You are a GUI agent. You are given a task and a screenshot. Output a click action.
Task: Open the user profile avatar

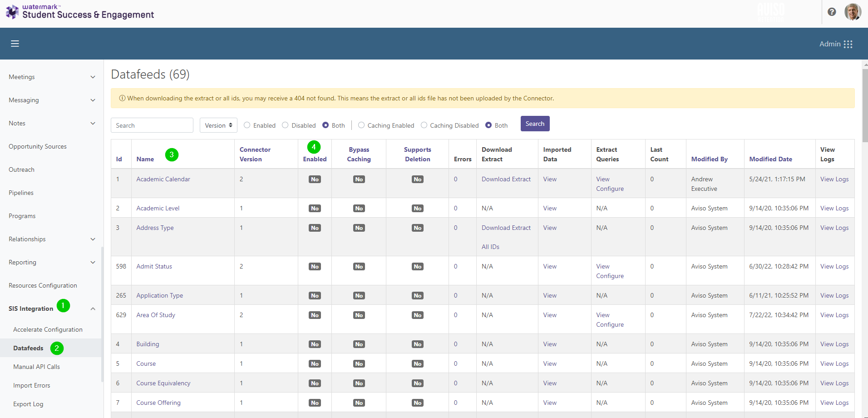(x=853, y=12)
